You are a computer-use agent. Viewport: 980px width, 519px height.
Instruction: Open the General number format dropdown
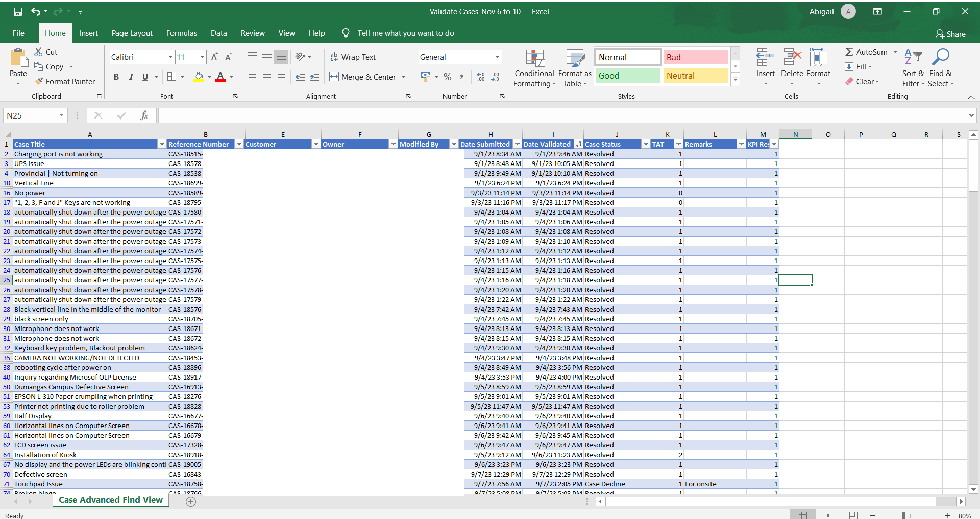pyautogui.click(x=497, y=57)
